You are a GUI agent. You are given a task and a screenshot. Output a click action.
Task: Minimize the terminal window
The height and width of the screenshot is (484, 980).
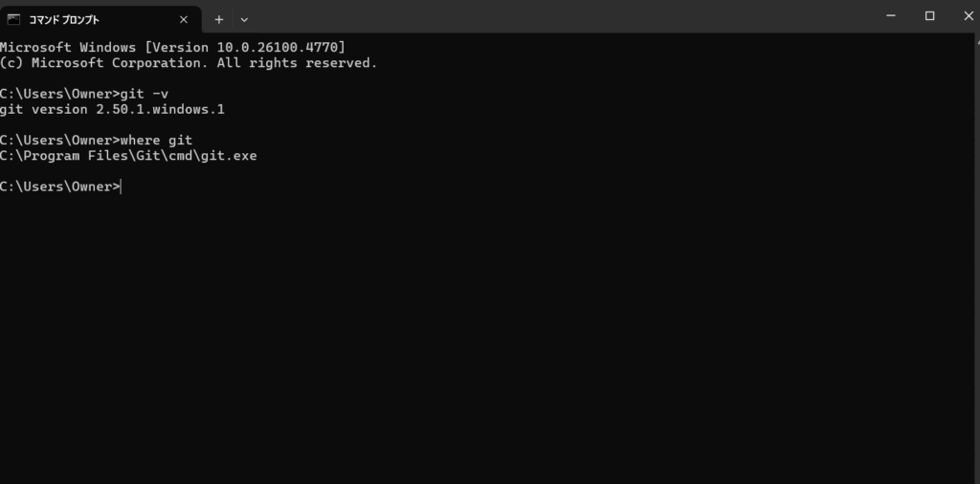(891, 16)
